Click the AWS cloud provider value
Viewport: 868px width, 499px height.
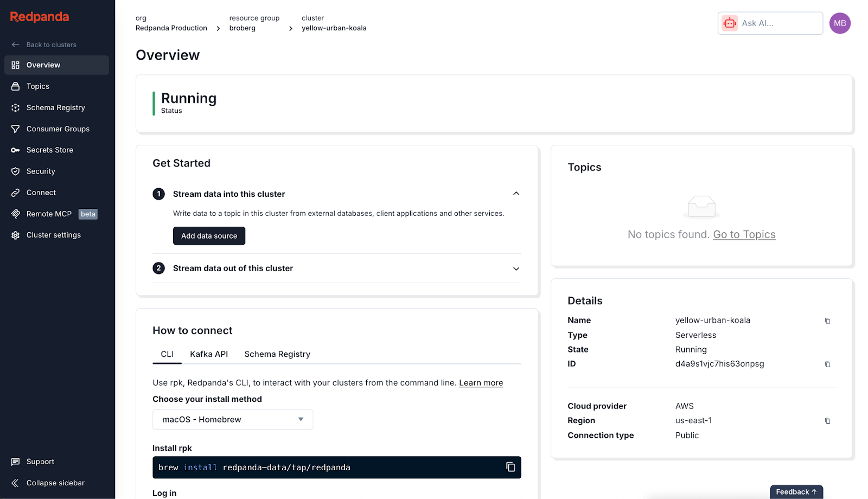pos(685,406)
